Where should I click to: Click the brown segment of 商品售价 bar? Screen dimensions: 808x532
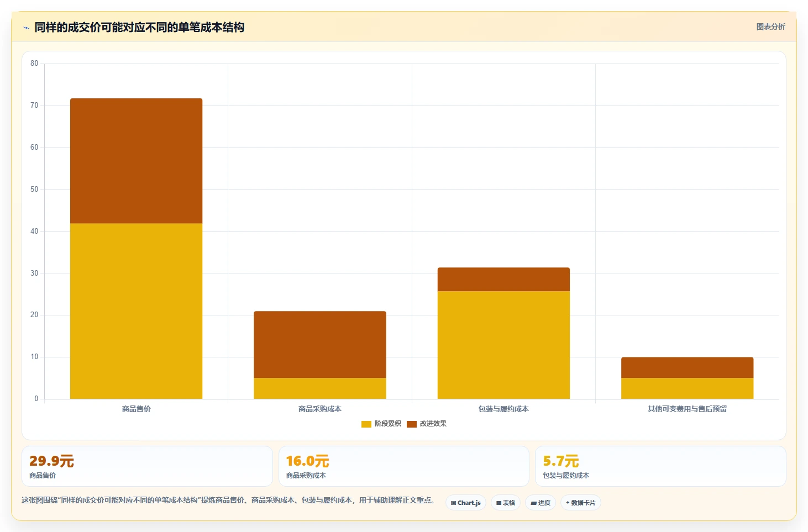(x=136, y=161)
